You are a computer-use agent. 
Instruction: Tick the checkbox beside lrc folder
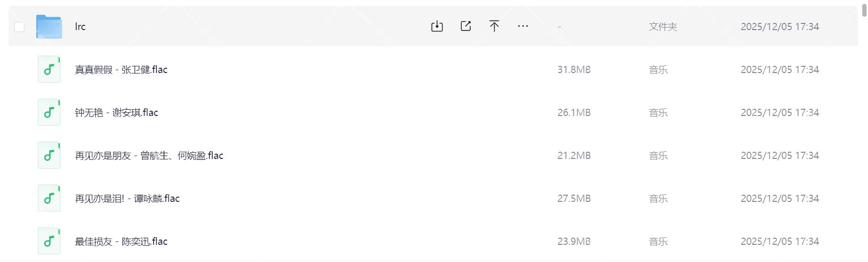(19, 27)
